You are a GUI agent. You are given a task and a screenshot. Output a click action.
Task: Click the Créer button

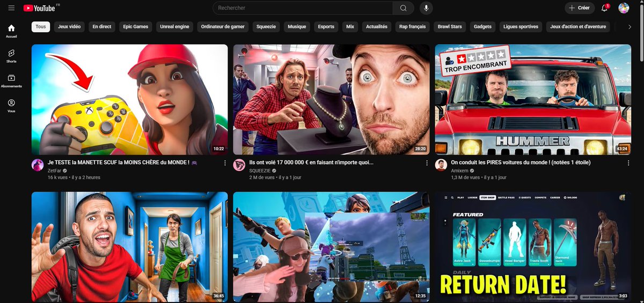tap(580, 8)
